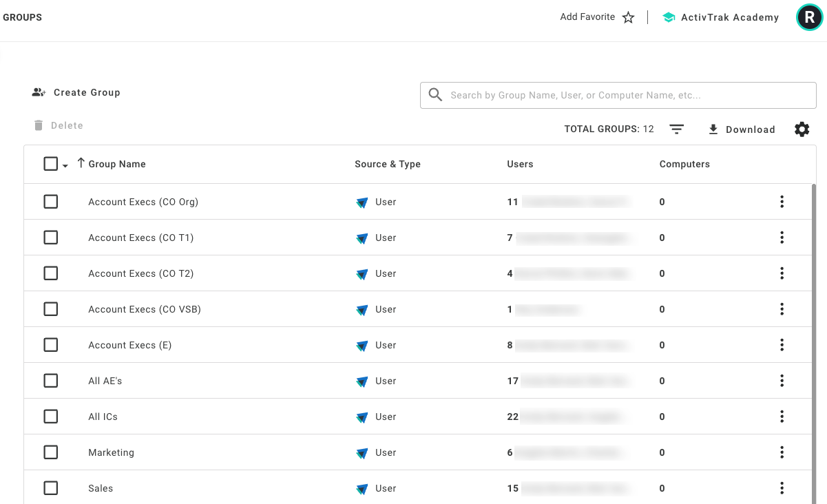Click ActivTrak source icon in All AE's row
This screenshot has width=827, height=504.
(x=362, y=381)
